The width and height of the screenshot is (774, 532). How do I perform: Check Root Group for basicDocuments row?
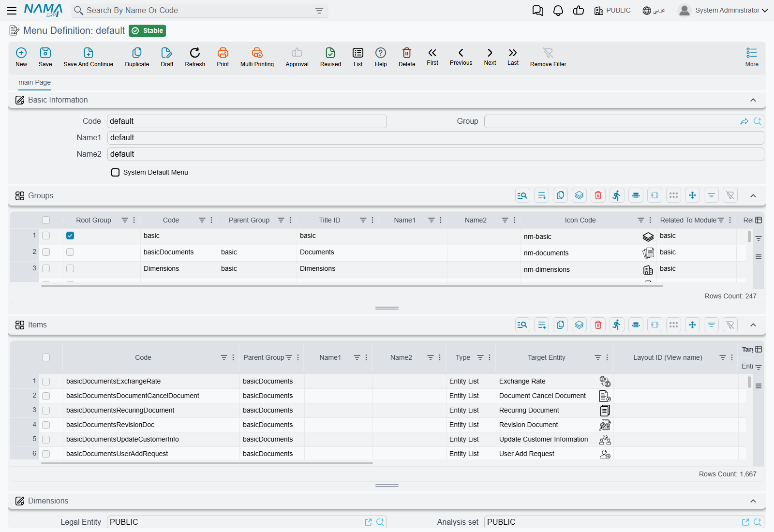tap(70, 252)
